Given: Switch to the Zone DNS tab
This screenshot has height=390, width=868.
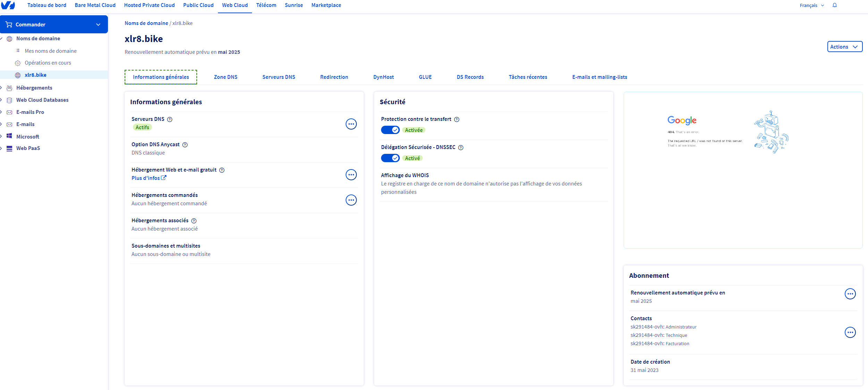Looking at the screenshot, I should (x=226, y=77).
